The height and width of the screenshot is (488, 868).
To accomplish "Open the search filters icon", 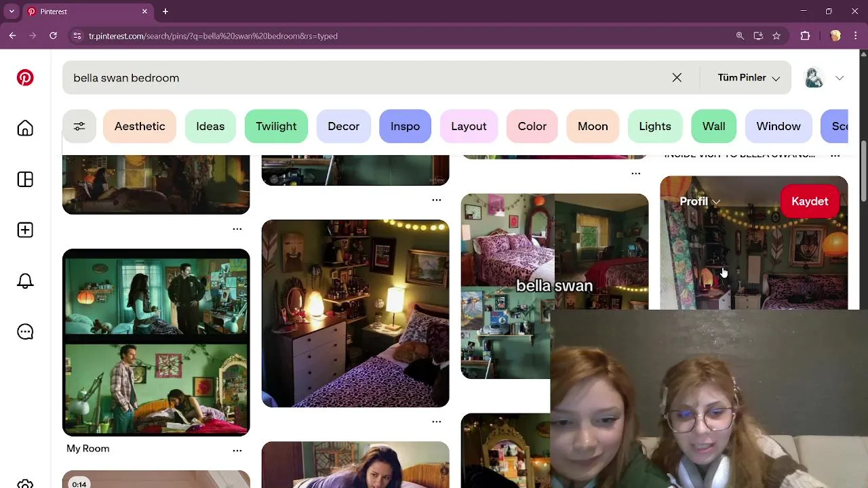I will [x=79, y=126].
